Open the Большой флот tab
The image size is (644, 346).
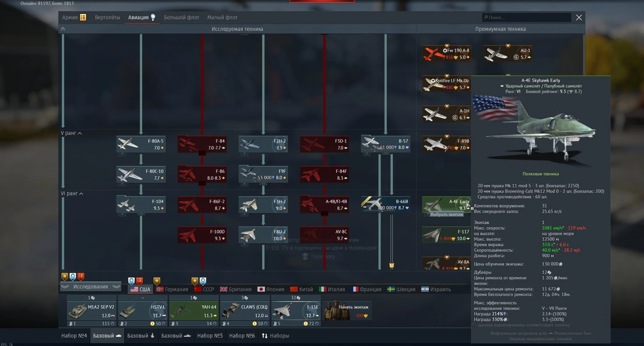(181, 17)
